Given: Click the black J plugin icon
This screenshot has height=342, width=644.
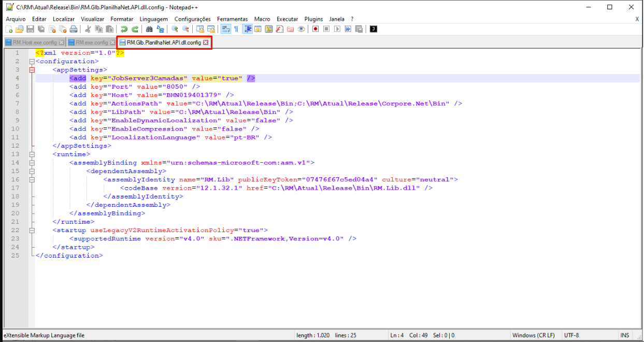Looking at the screenshot, I should 374,29.
